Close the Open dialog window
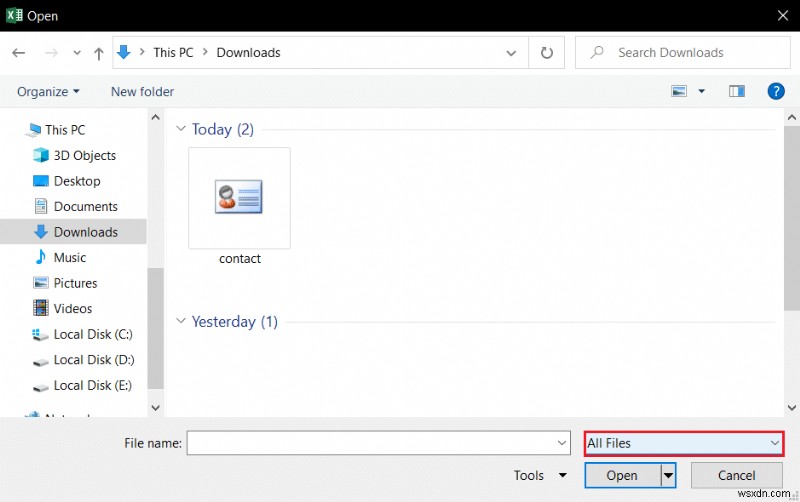 (783, 15)
